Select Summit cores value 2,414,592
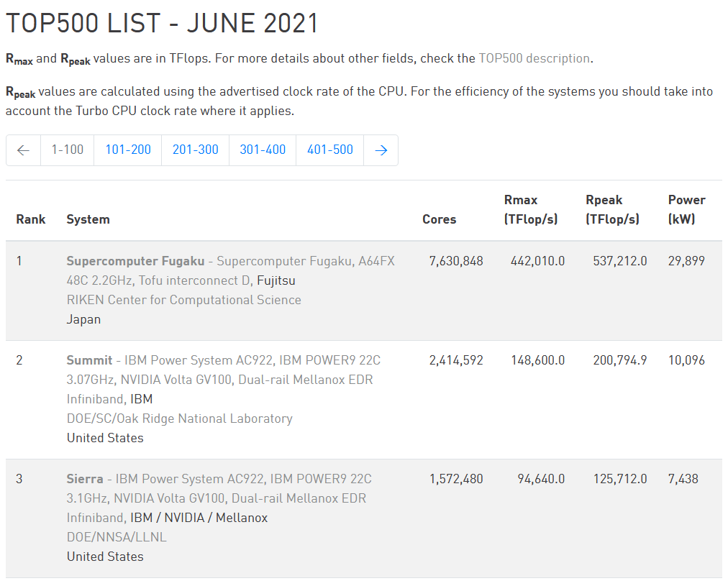 [456, 360]
